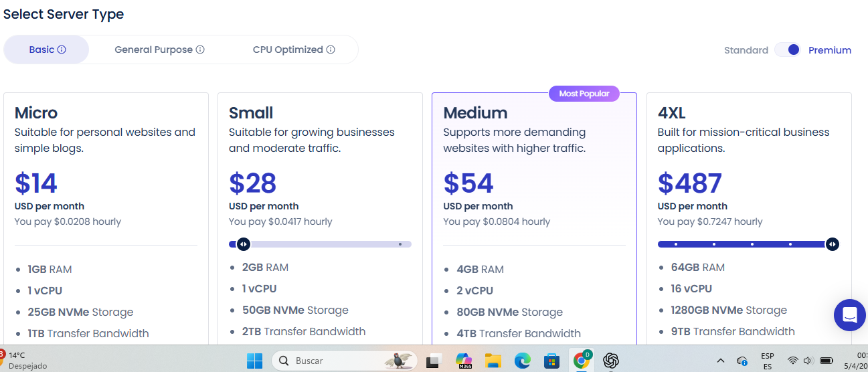The height and width of the screenshot is (372, 868).
Task: Select the Premium pricing label
Action: pos(830,50)
